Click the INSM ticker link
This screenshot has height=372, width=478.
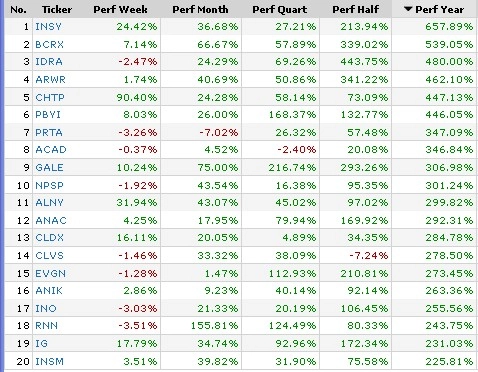[x=49, y=361]
